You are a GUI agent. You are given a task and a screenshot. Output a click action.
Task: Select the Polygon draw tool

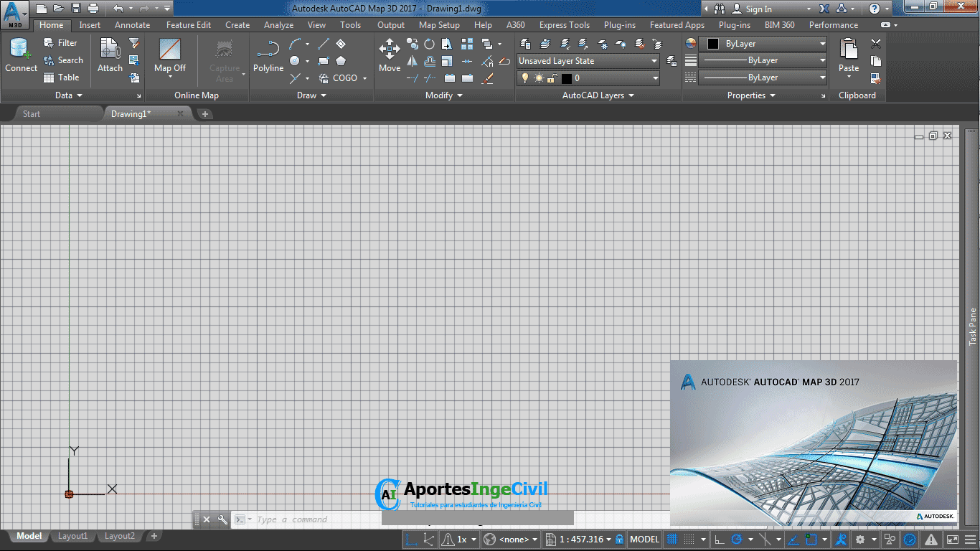[x=341, y=61]
